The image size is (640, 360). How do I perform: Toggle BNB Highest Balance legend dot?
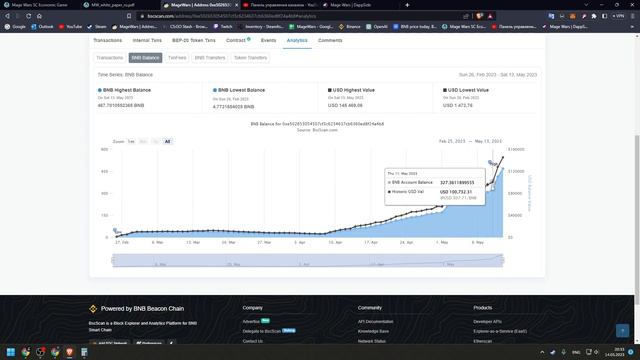[100, 90]
